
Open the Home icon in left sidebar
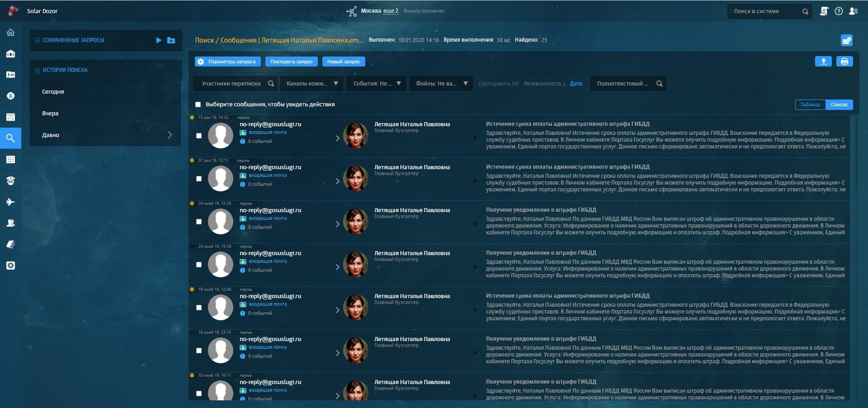(x=10, y=33)
